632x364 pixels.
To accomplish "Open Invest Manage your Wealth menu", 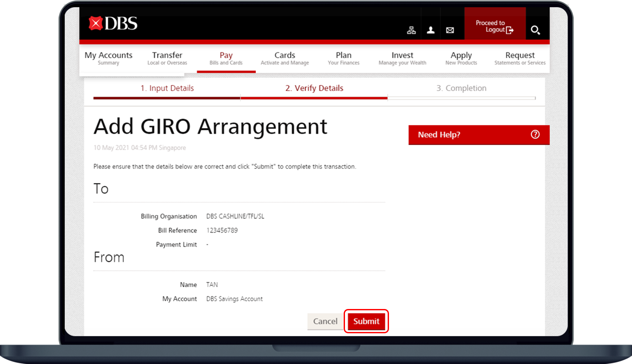I will pyautogui.click(x=402, y=58).
